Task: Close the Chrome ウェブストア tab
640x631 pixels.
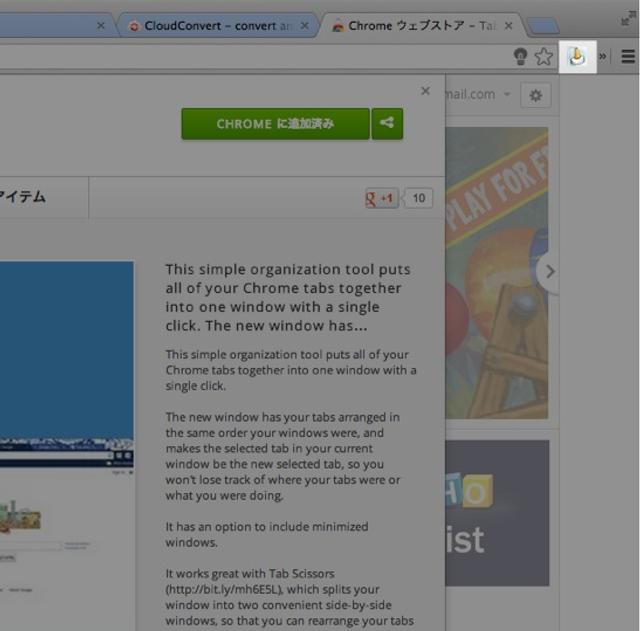Action: pyautogui.click(x=508, y=26)
